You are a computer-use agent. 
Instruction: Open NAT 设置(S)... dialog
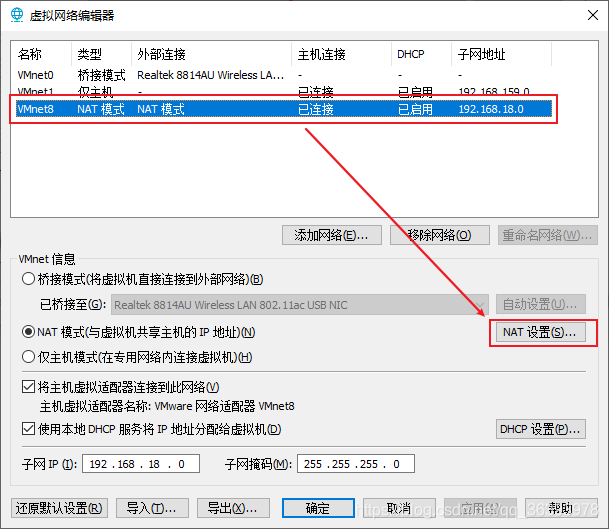tap(541, 332)
